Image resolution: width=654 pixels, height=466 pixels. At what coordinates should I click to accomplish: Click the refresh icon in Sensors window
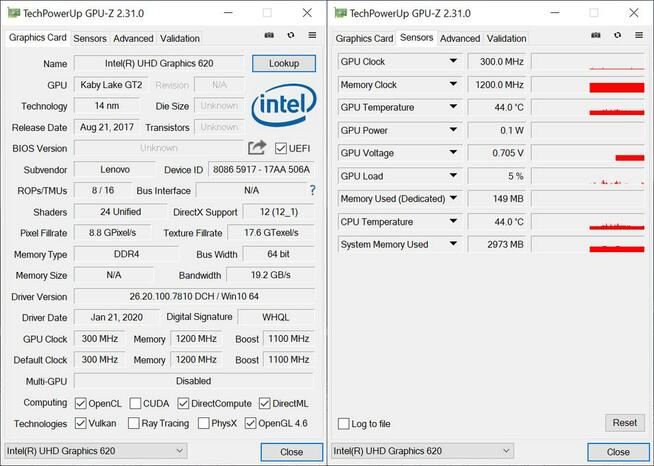[617, 35]
